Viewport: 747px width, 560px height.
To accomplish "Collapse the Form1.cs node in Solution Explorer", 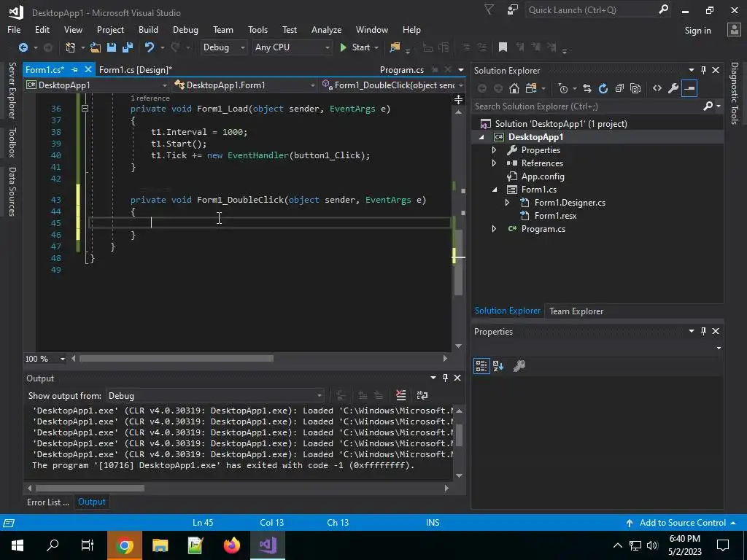I will pos(494,190).
